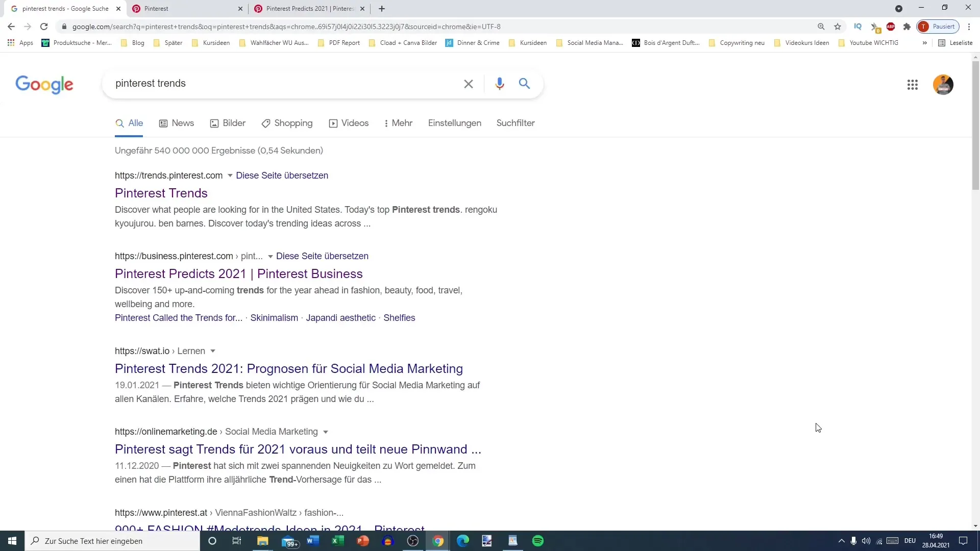980x551 pixels.
Task: Expand Pinterest Trends result dropdown arrow
Action: [x=230, y=176]
